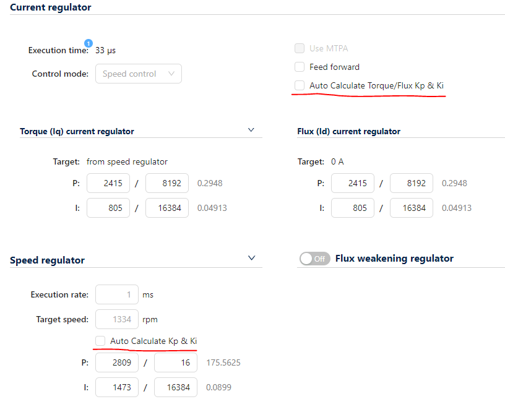Click the Speed regulator I numerator 1473

click(x=117, y=387)
